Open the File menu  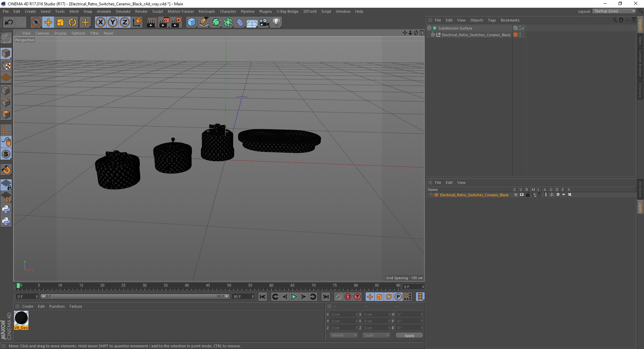6,11
